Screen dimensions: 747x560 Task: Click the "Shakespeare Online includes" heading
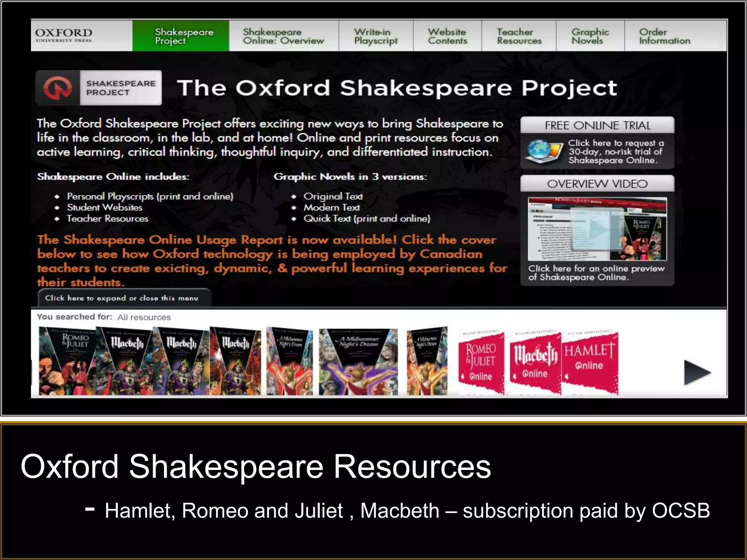pos(113,176)
